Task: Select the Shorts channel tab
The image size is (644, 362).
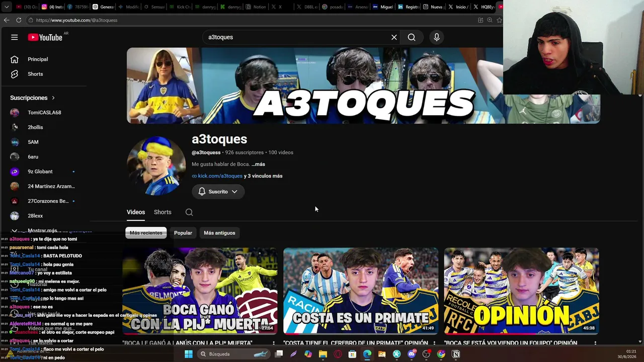Action: 163,212
